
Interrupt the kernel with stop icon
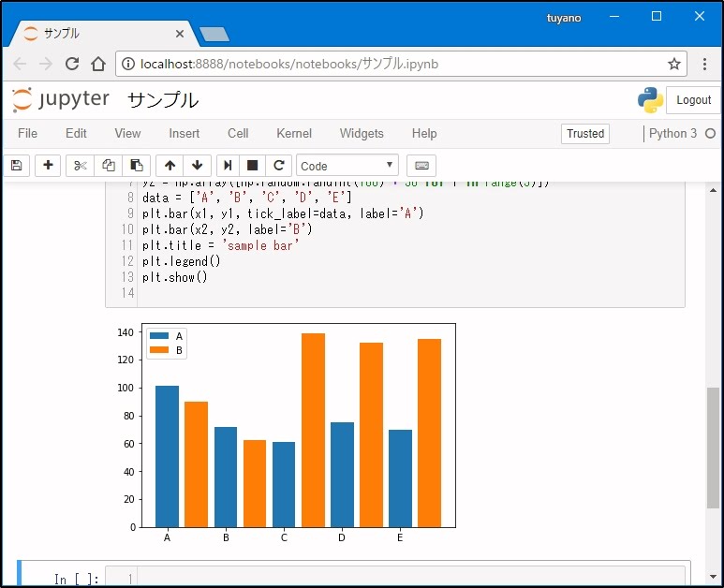pos(252,166)
